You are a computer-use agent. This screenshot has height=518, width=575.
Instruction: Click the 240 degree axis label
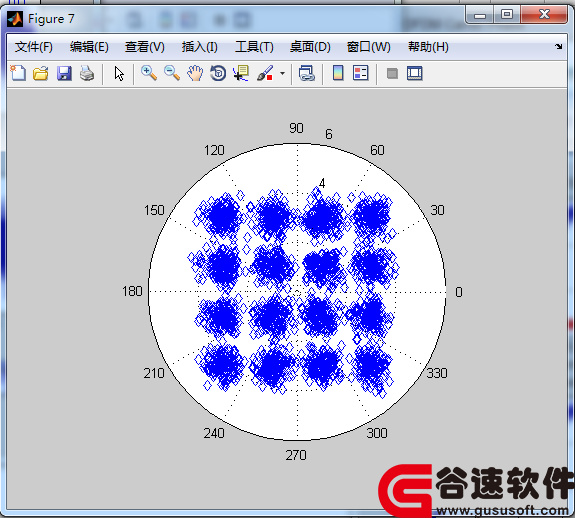pyautogui.click(x=214, y=433)
